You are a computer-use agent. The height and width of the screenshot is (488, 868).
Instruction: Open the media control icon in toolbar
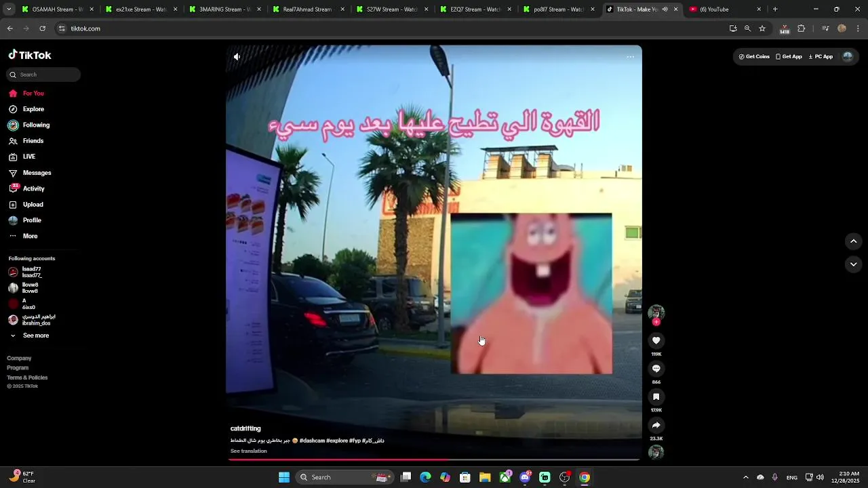pyautogui.click(x=825, y=28)
